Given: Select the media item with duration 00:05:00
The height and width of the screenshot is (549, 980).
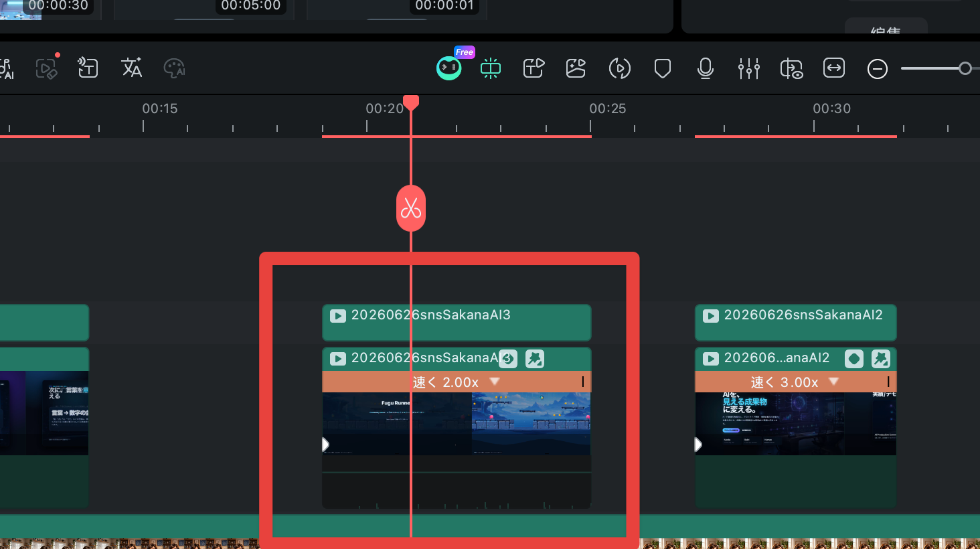Looking at the screenshot, I should (204, 9).
